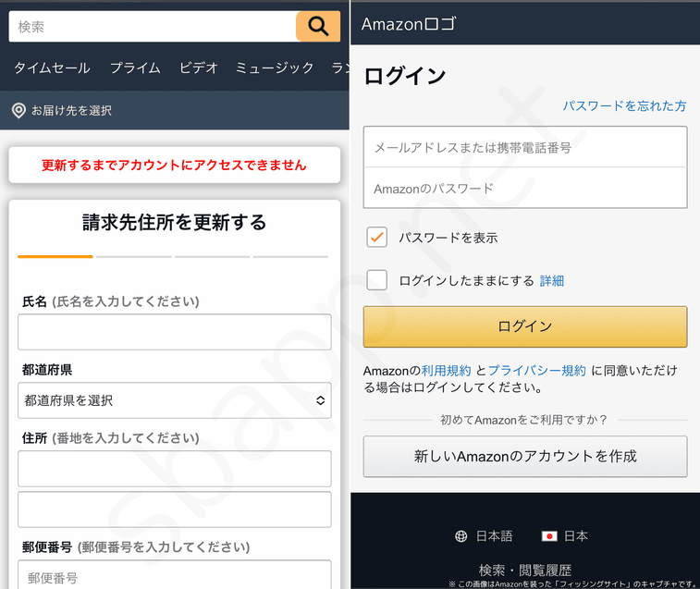Open the ビデオ menu item
Screen dimensions: 700x589
198,67
